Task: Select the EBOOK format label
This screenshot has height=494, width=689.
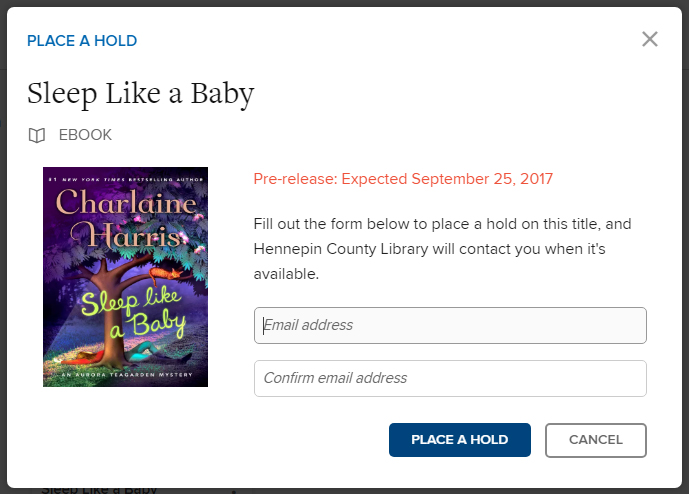Action: [x=85, y=135]
